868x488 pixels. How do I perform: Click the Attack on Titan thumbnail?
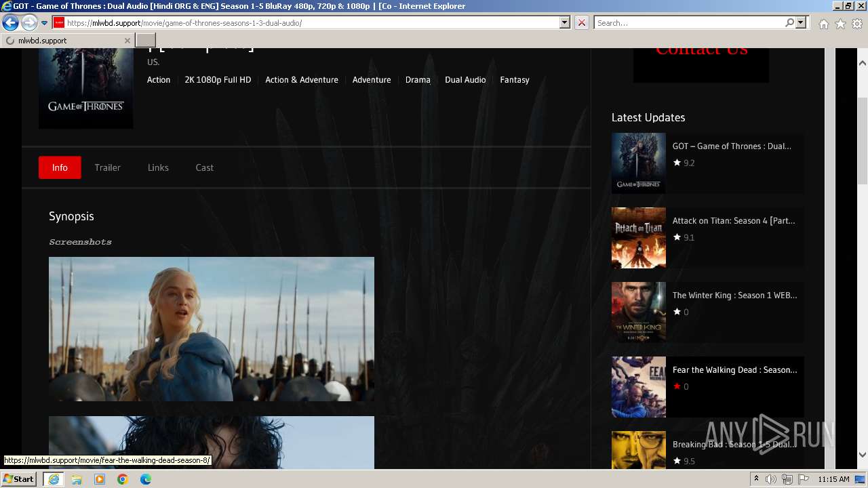639,238
